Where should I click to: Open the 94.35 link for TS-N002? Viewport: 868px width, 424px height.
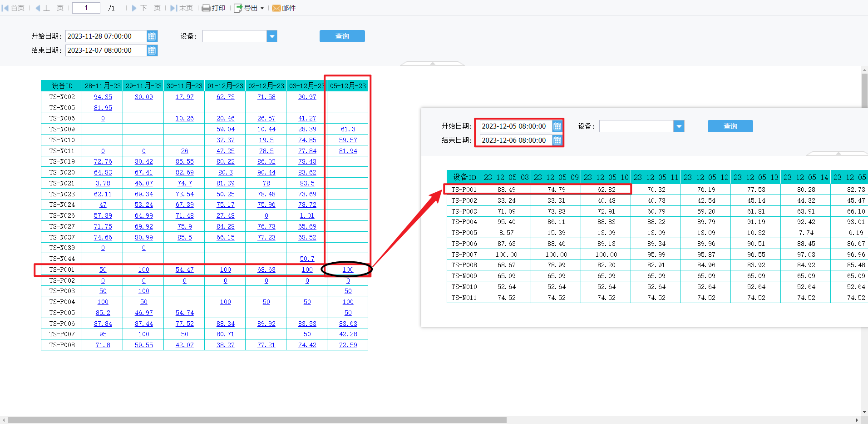pyautogui.click(x=103, y=97)
